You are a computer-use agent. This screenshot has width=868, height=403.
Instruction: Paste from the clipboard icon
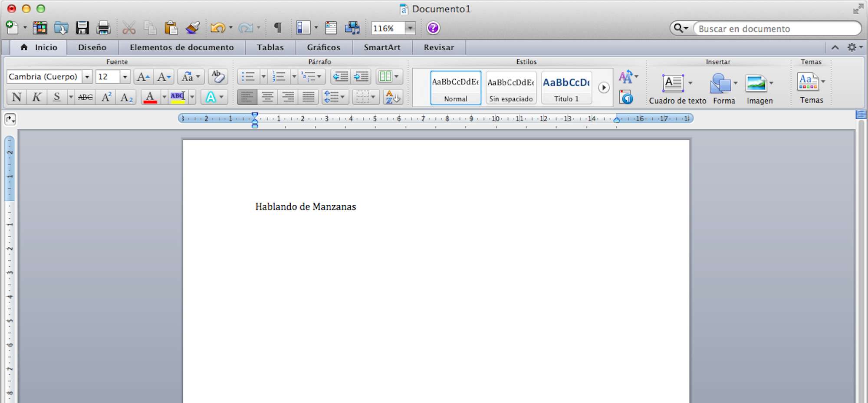pyautogui.click(x=171, y=28)
